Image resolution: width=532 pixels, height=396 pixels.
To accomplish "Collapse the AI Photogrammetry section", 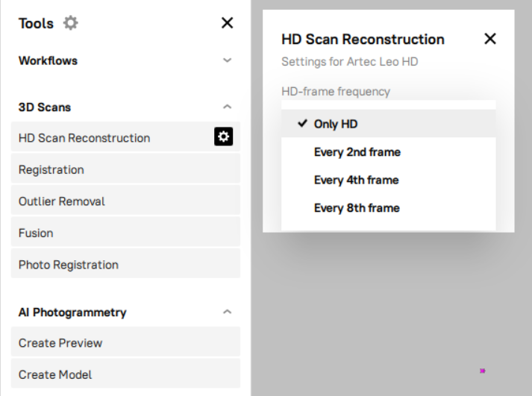I will tap(227, 312).
